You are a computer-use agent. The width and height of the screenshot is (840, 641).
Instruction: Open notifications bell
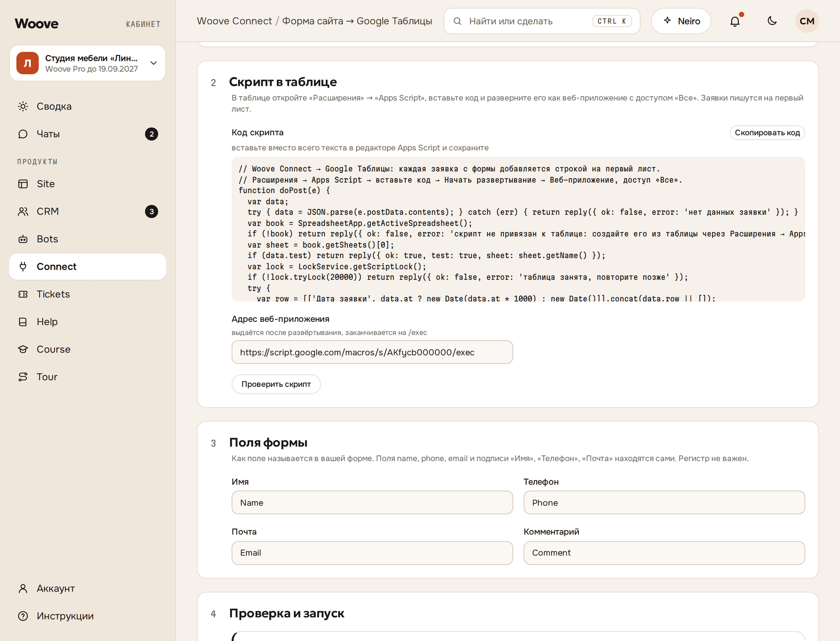(735, 21)
